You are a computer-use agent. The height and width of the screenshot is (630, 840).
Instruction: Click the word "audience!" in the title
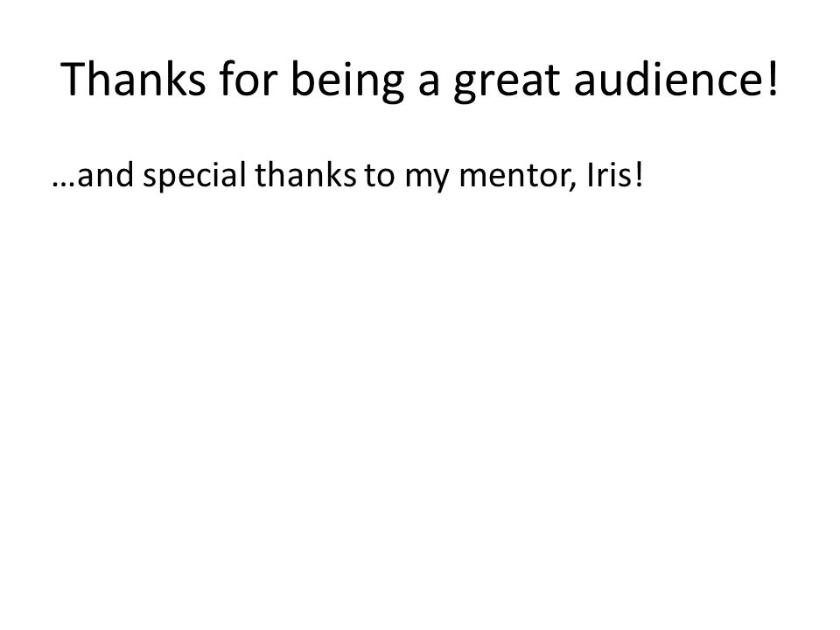tap(676, 78)
